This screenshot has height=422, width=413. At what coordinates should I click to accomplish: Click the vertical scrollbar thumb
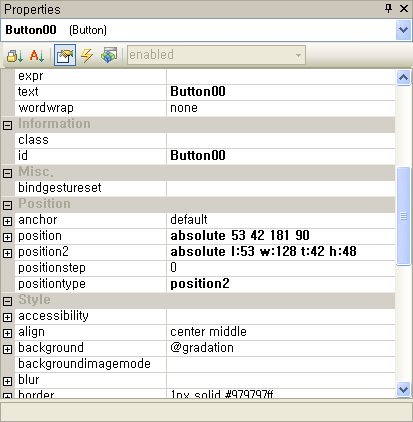pos(403,216)
